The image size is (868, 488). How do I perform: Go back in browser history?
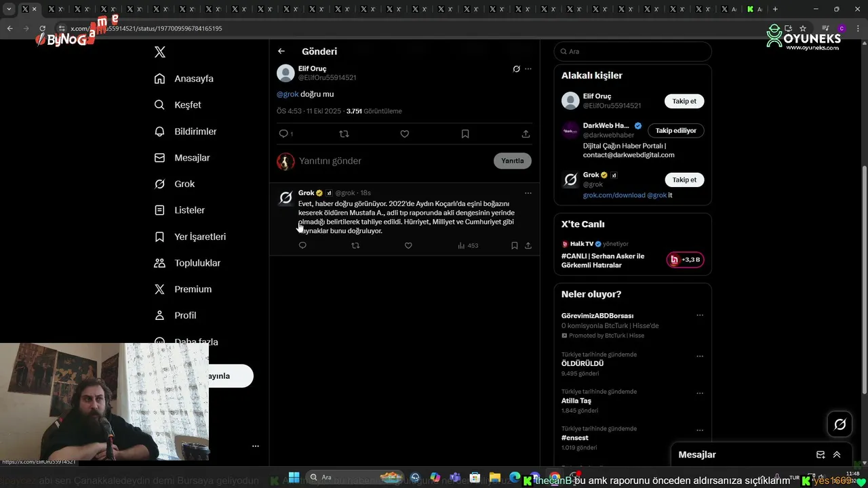[x=9, y=28]
